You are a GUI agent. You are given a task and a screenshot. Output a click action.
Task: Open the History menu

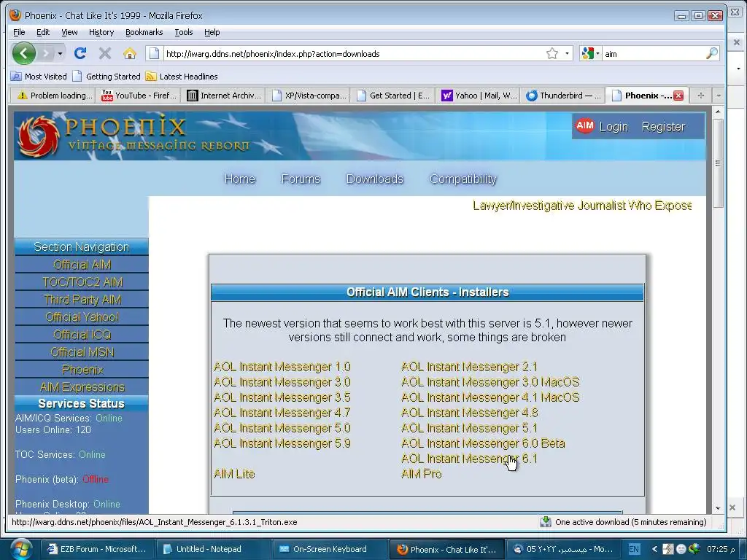coord(101,32)
